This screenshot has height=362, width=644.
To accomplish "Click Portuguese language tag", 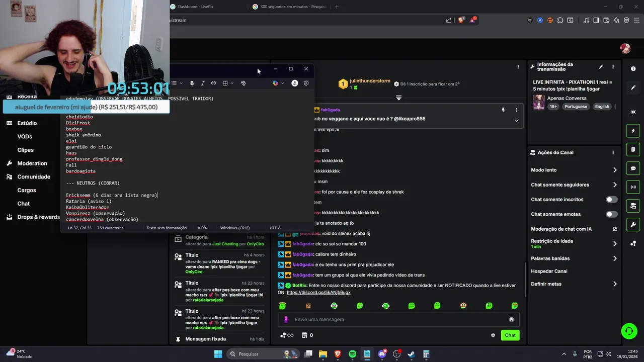I will (577, 107).
